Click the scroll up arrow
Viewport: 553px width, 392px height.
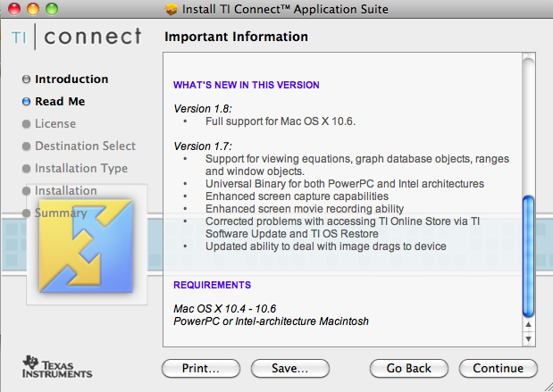(x=528, y=326)
